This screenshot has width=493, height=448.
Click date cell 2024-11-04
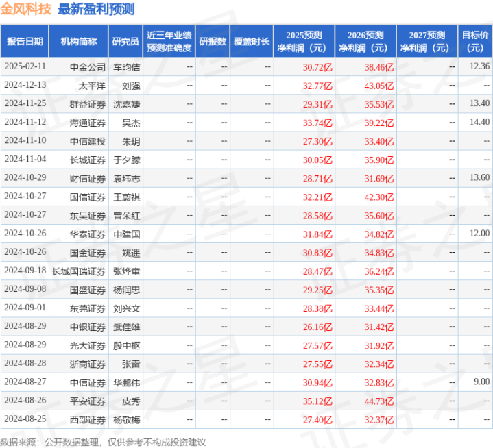25,159
